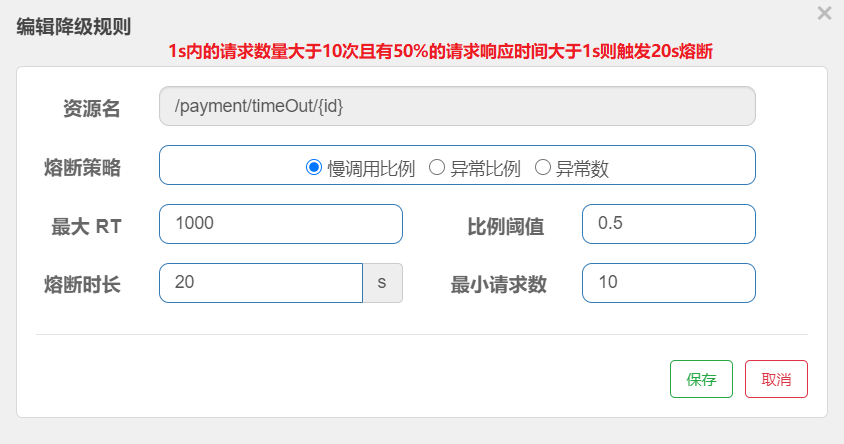Viewport: 844px width, 444px height.
Task: Click the 's' seconds unit addon
Action: tap(382, 282)
